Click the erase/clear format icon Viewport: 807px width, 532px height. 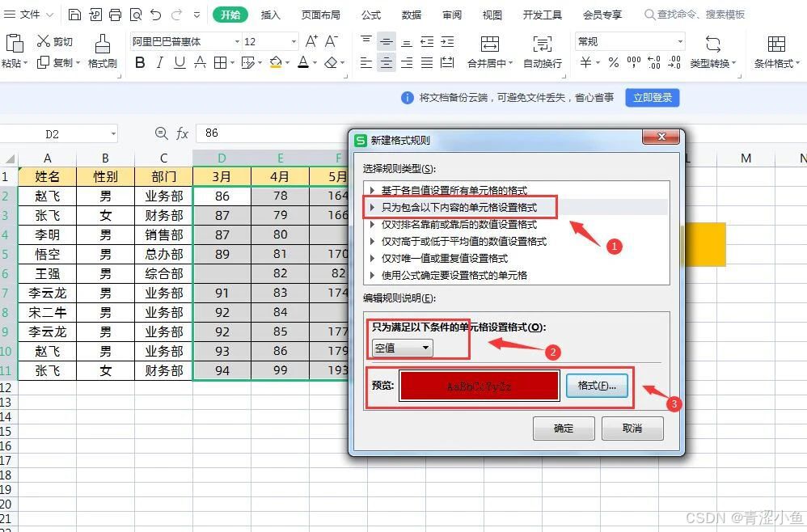point(332,63)
